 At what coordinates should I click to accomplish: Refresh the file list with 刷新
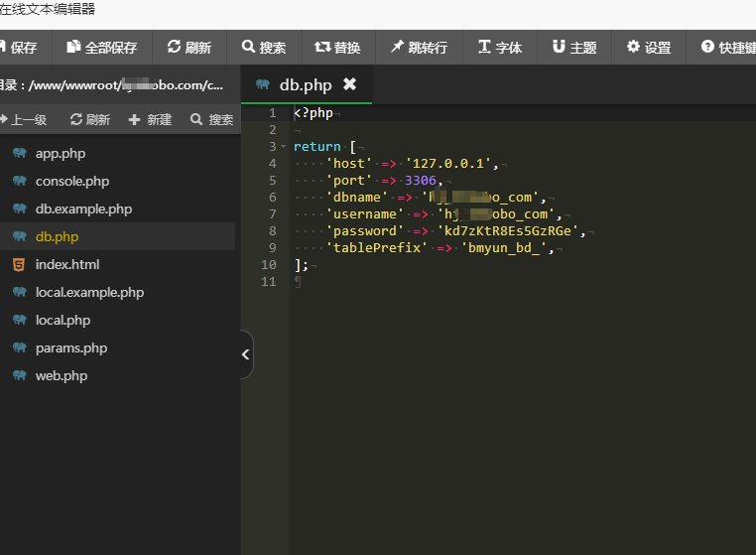pyautogui.click(x=90, y=119)
